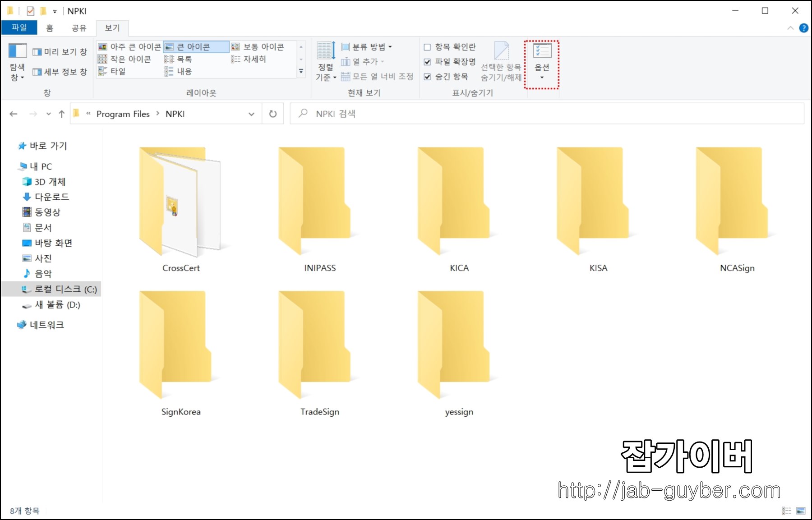Switch to the 공유 ribbon tab
This screenshot has height=520, width=812.
(79, 28)
